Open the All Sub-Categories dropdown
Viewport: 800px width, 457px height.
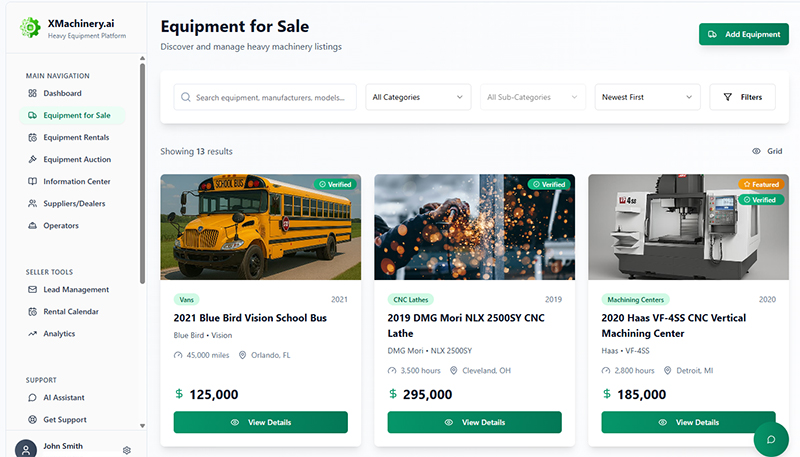[x=533, y=97]
